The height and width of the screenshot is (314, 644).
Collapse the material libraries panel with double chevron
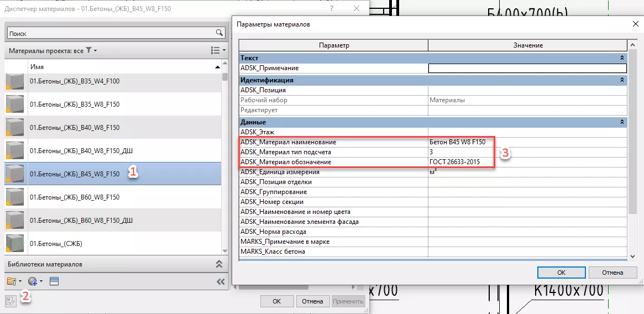[x=219, y=264]
